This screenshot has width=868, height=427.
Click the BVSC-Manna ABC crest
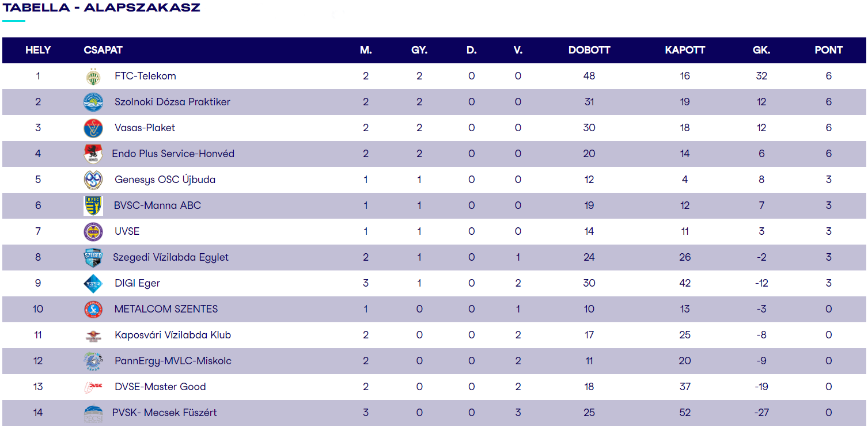point(93,205)
